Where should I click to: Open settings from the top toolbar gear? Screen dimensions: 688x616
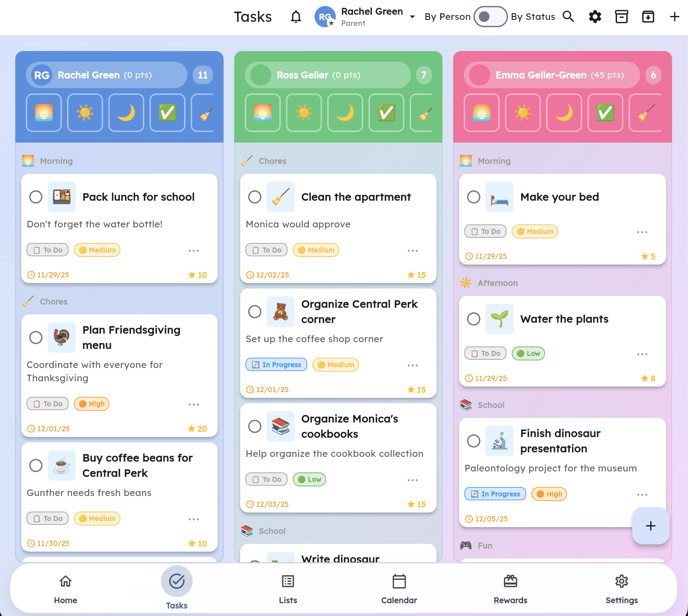(x=595, y=17)
